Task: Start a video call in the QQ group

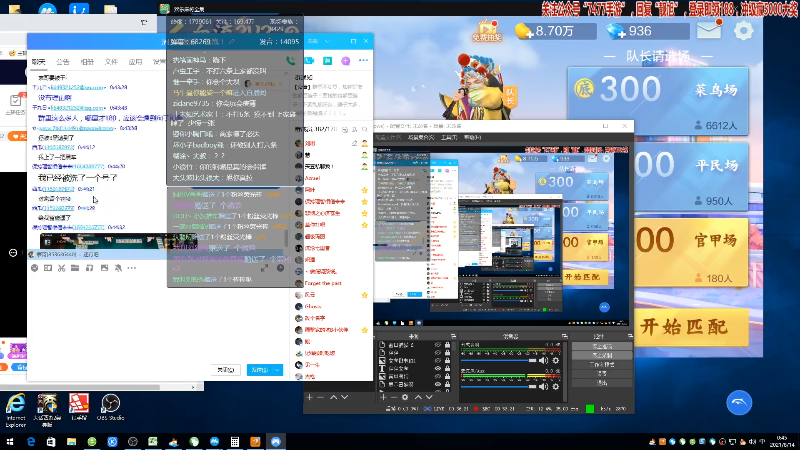Action: 310,61
